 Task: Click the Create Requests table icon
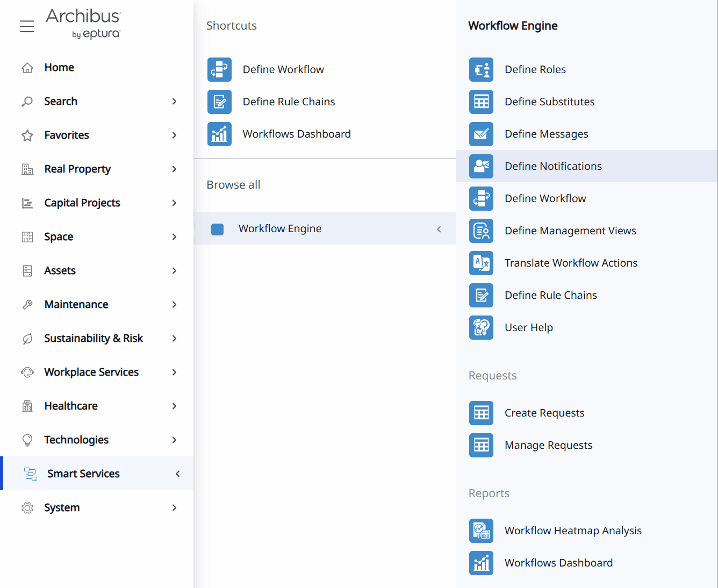pyautogui.click(x=481, y=413)
